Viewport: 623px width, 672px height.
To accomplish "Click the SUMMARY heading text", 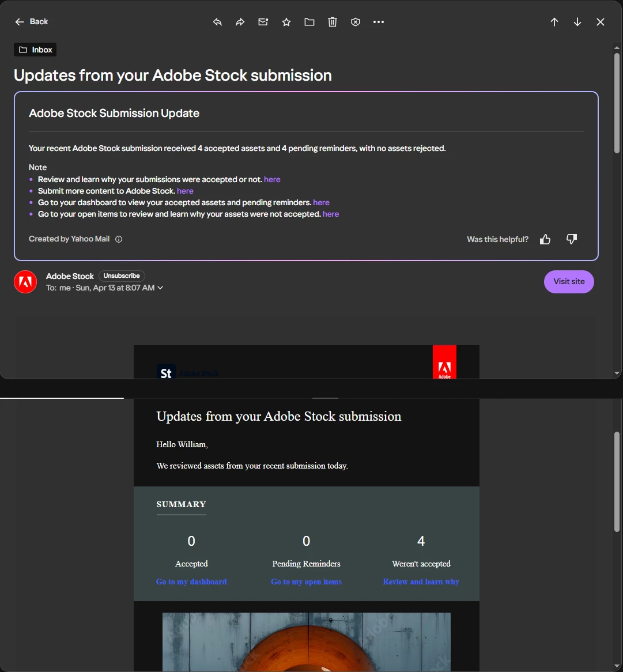I will point(181,504).
